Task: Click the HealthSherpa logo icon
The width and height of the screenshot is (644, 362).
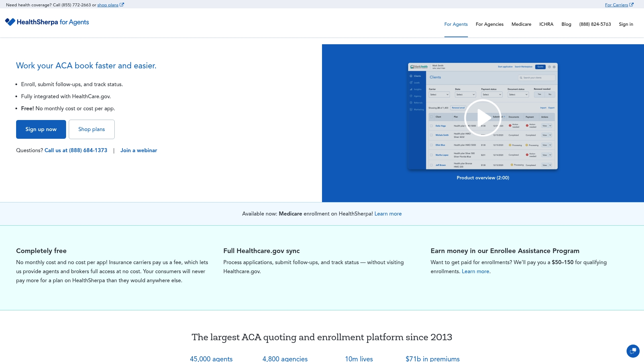Action: click(10, 22)
